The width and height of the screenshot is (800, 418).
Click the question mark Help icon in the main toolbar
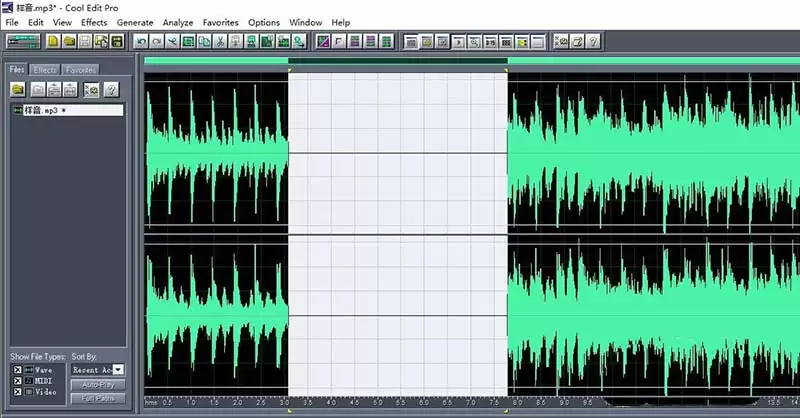coord(593,41)
